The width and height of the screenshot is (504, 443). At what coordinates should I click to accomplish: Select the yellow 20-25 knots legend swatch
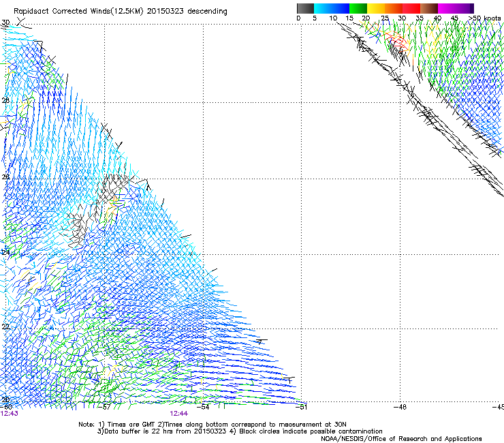pyautogui.click(x=376, y=8)
